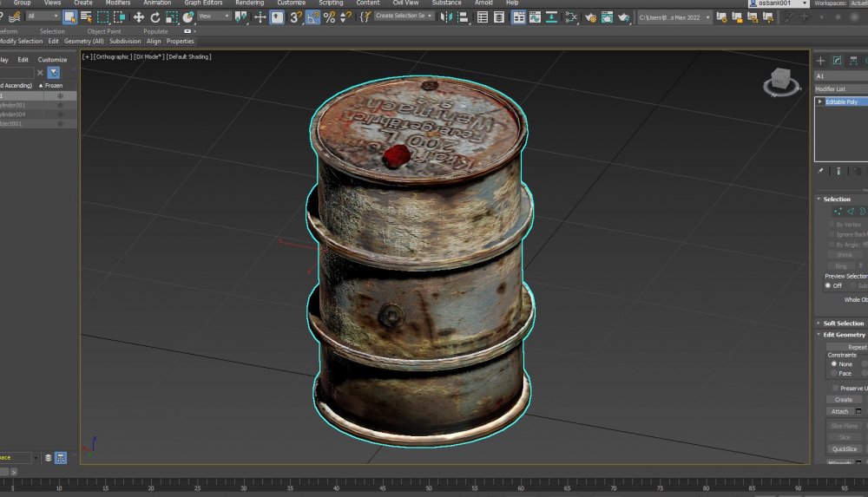Select the Face constraint radio button
This screenshot has width=868, height=497.
point(834,374)
